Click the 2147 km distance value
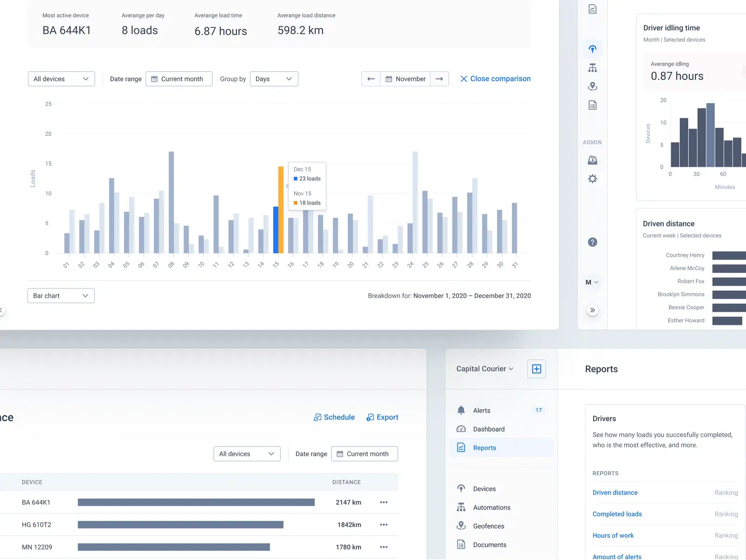 (x=348, y=502)
